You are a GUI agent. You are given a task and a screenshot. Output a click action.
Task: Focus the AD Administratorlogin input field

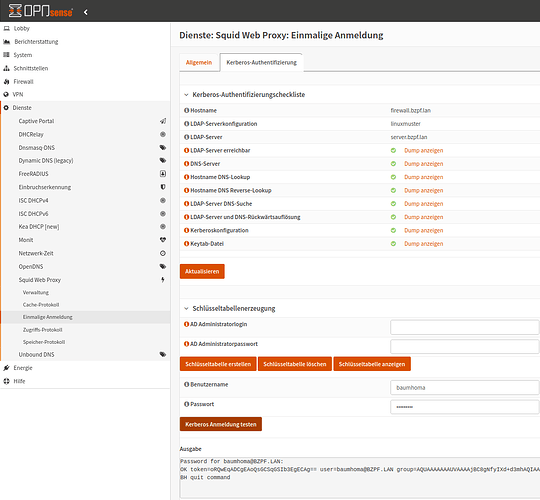click(x=465, y=327)
